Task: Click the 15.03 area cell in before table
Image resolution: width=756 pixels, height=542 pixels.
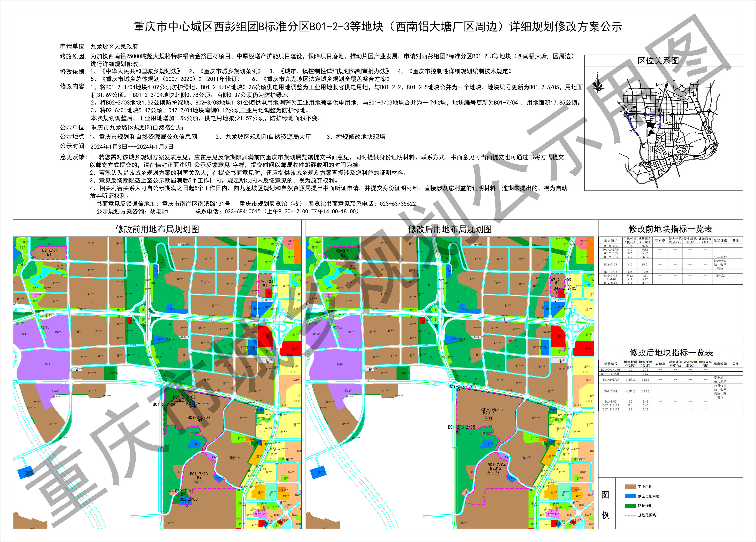Action: coord(645,265)
